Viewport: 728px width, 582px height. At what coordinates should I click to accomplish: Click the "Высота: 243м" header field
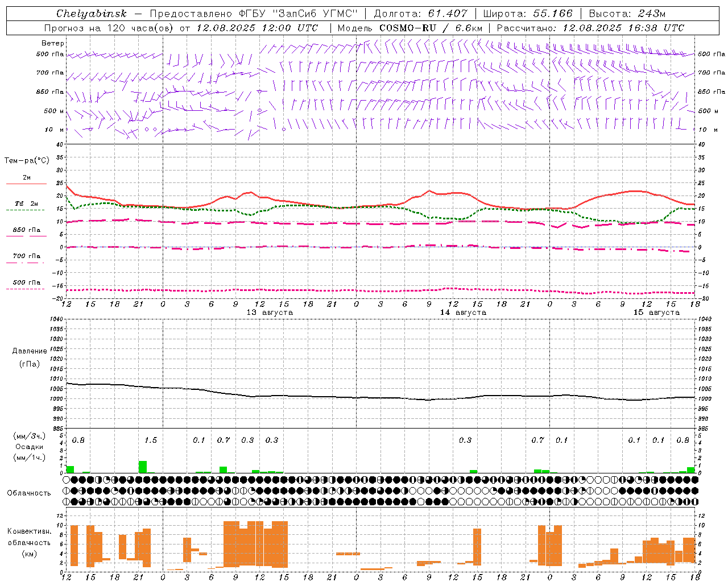(x=627, y=14)
